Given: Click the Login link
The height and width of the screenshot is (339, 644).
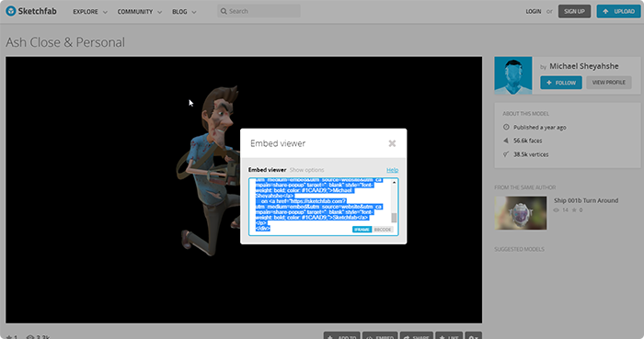Looking at the screenshot, I should point(533,11).
